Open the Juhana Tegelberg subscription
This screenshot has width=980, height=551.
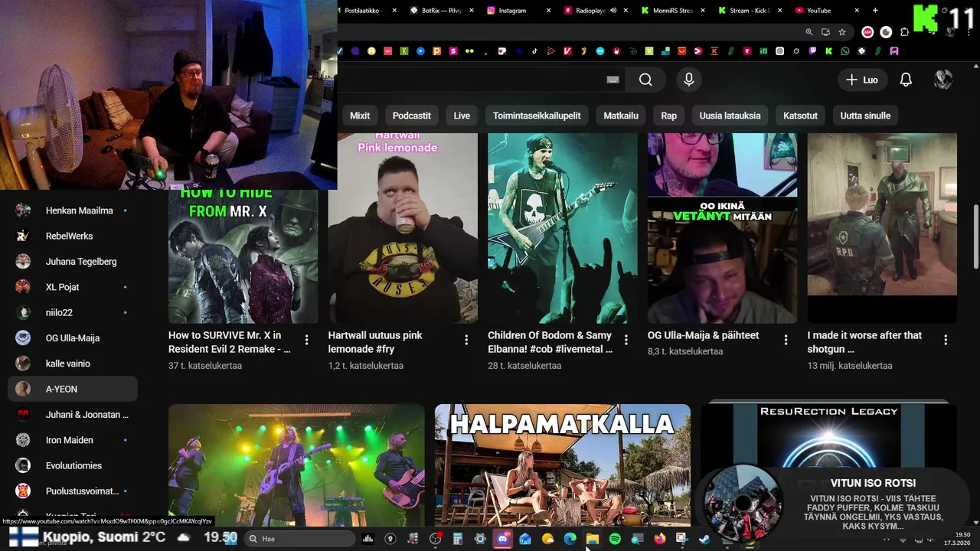(73, 262)
